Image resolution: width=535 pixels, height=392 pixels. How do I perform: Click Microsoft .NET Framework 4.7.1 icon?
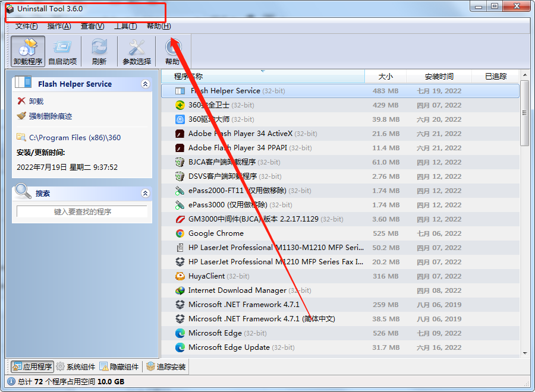click(x=180, y=305)
